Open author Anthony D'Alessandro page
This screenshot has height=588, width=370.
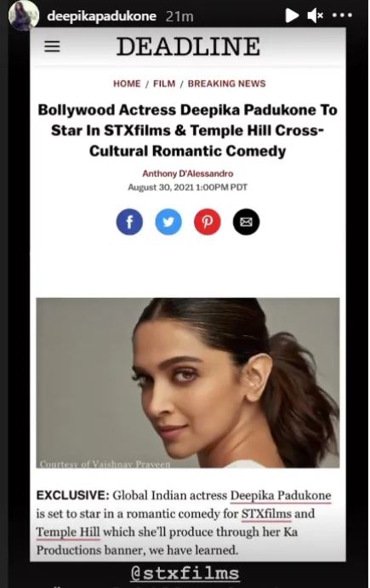[x=187, y=174]
